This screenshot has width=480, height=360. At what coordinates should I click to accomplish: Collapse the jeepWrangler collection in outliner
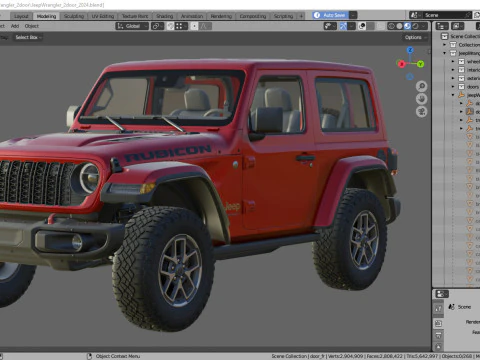[x=444, y=53]
